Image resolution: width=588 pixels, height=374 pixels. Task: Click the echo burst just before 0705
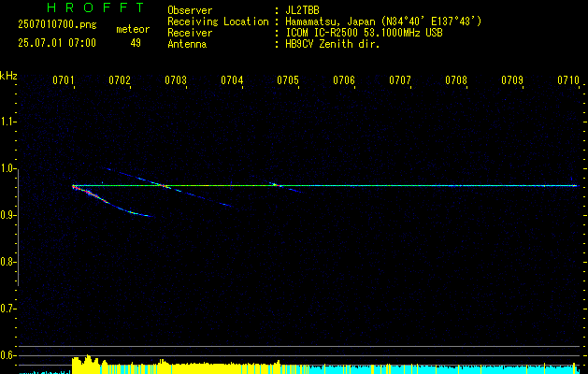pos(275,184)
